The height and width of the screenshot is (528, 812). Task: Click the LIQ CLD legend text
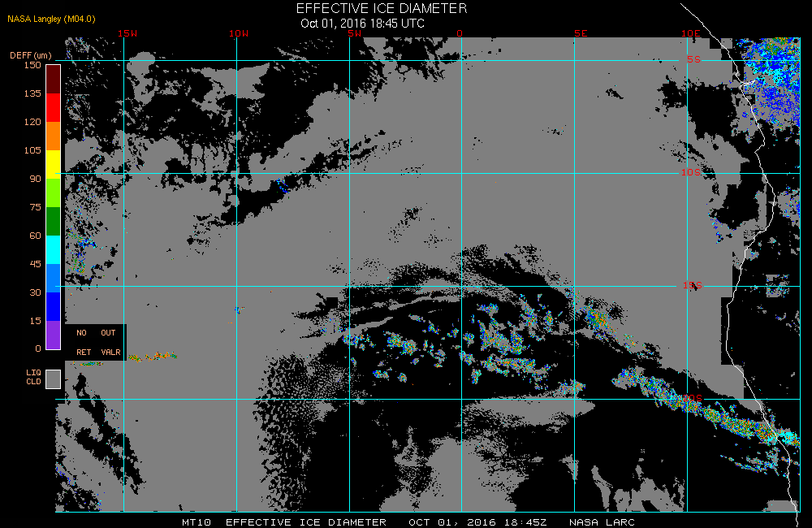(x=33, y=377)
